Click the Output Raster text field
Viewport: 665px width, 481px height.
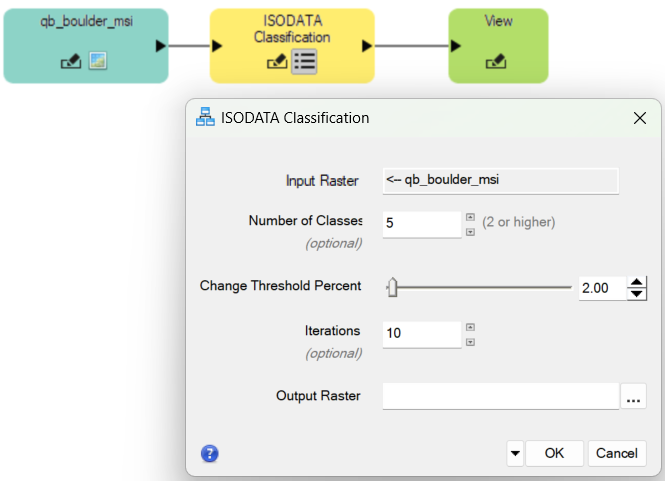tap(500, 396)
